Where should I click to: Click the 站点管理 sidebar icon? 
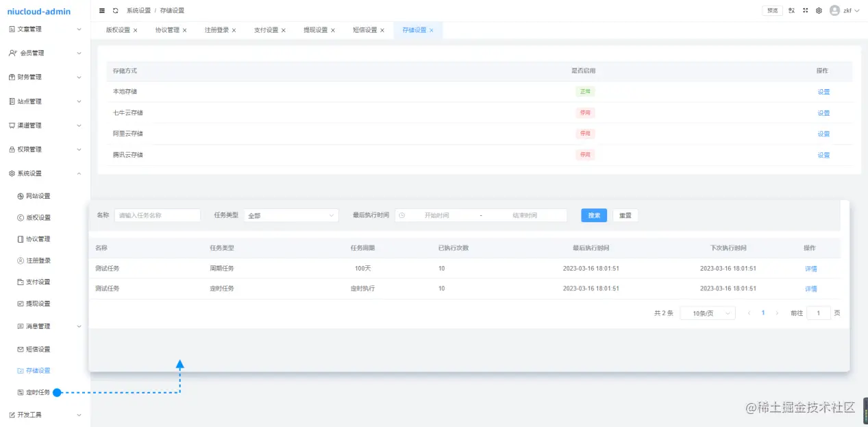click(x=12, y=101)
